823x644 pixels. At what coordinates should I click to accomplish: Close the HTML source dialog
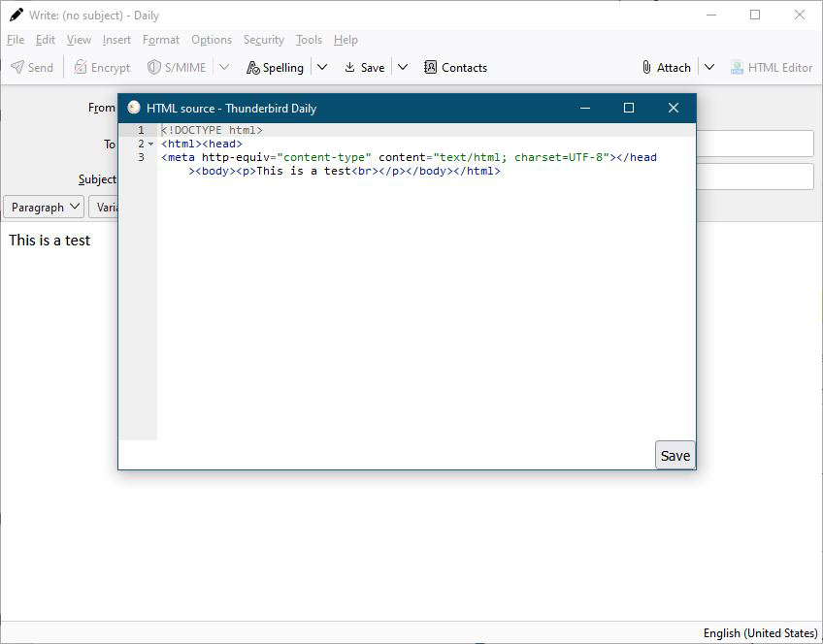point(674,108)
